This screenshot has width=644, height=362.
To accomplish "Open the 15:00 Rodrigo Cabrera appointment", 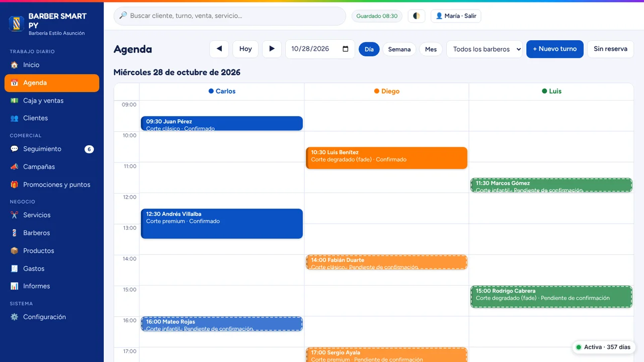I will (x=551, y=297).
